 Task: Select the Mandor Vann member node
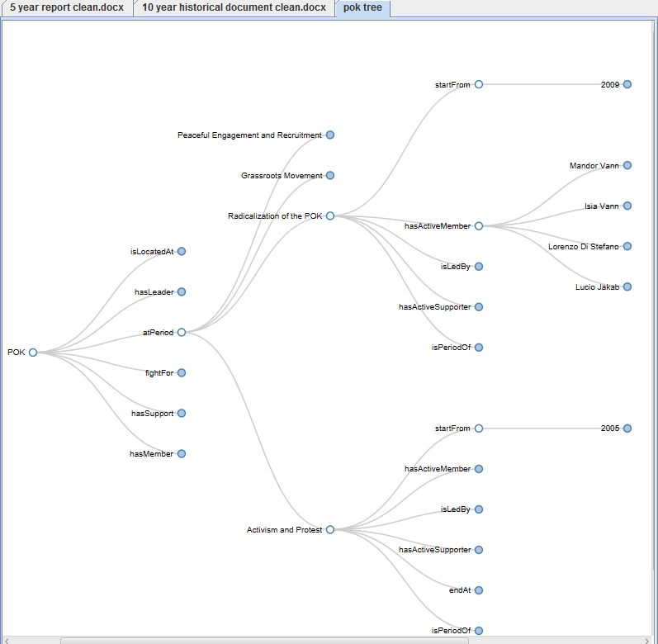[627, 165]
